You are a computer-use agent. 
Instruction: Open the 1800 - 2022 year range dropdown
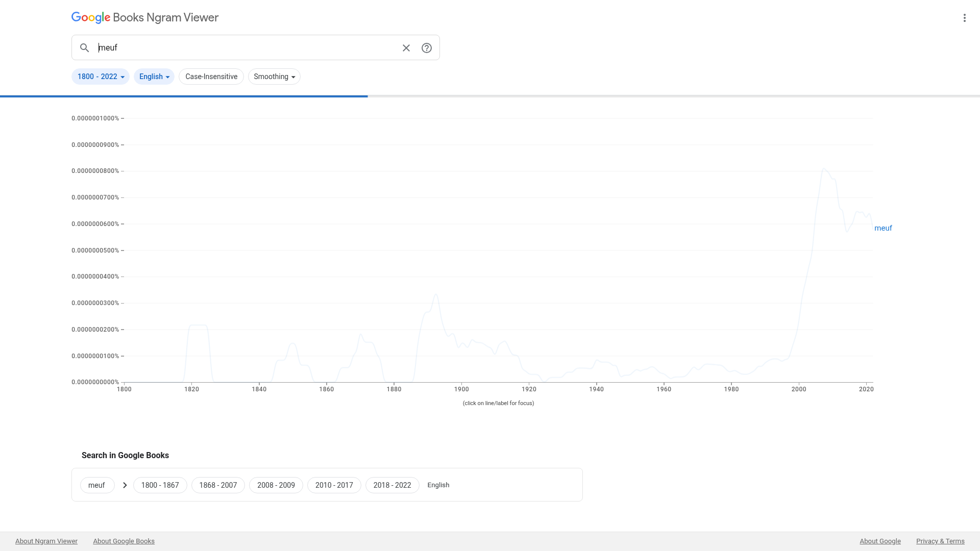click(101, 77)
